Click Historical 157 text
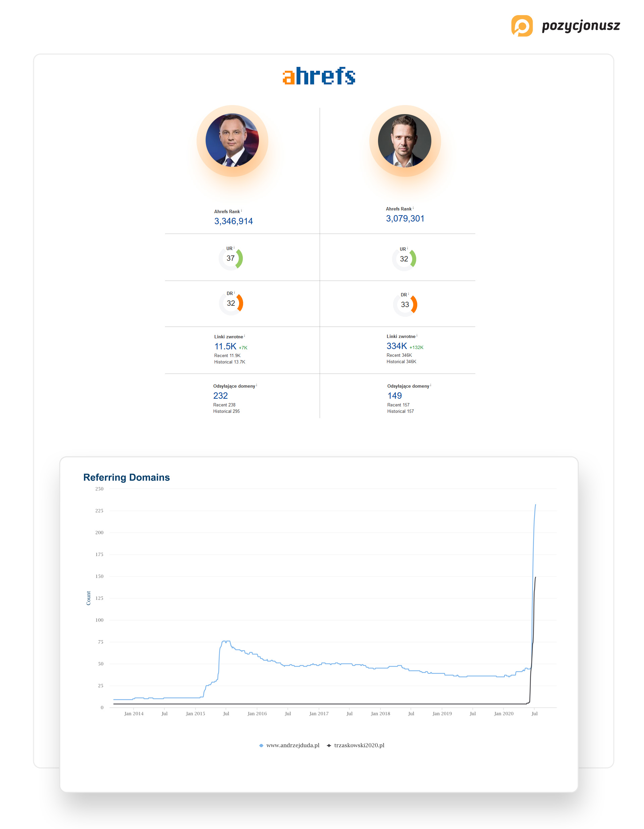Viewport: 644px width, 829px height. pyautogui.click(x=400, y=411)
